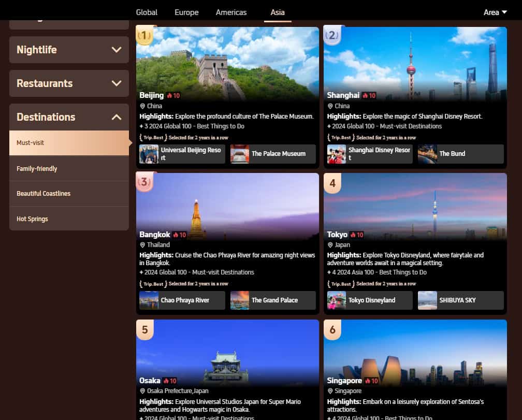Click the silver rank 2 badge on Shanghai
The width and height of the screenshot is (522, 420).
(x=331, y=36)
